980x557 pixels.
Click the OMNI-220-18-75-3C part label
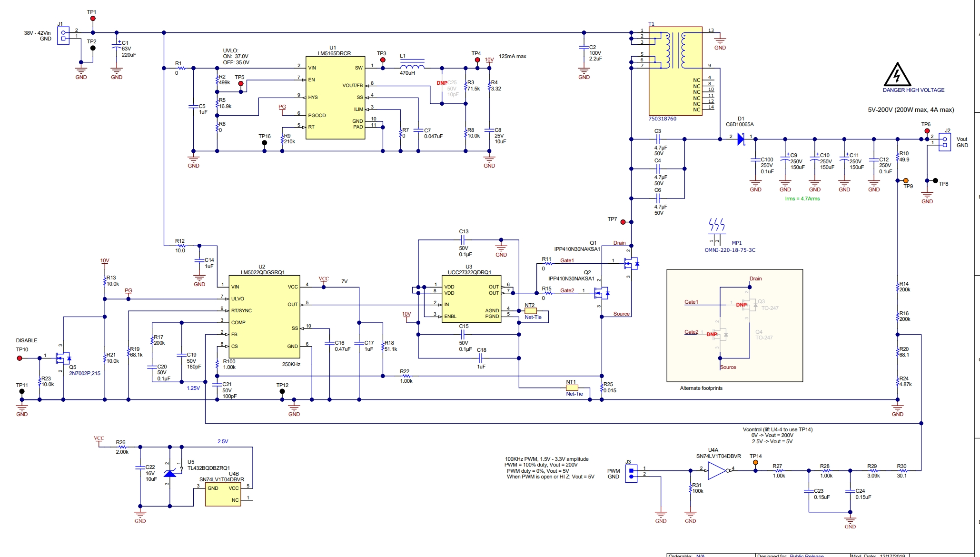coord(730,250)
